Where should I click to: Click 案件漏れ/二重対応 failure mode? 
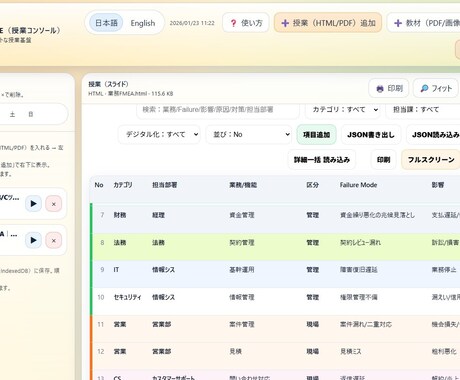point(366,324)
